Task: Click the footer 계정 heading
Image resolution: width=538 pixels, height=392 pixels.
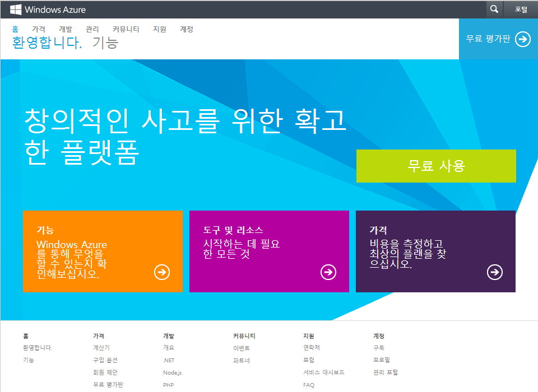Action: point(379,336)
